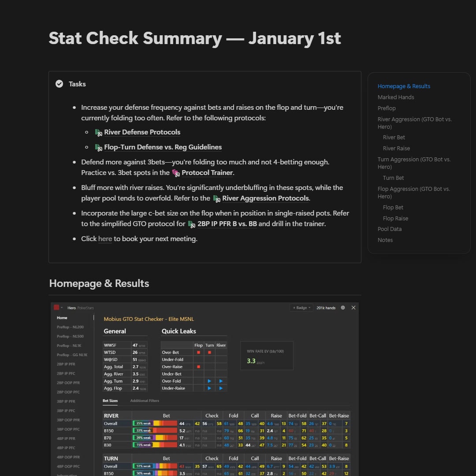Go to River Bet outline entry
Image resolution: width=476 pixels, height=476 pixels.
pyautogui.click(x=394, y=137)
